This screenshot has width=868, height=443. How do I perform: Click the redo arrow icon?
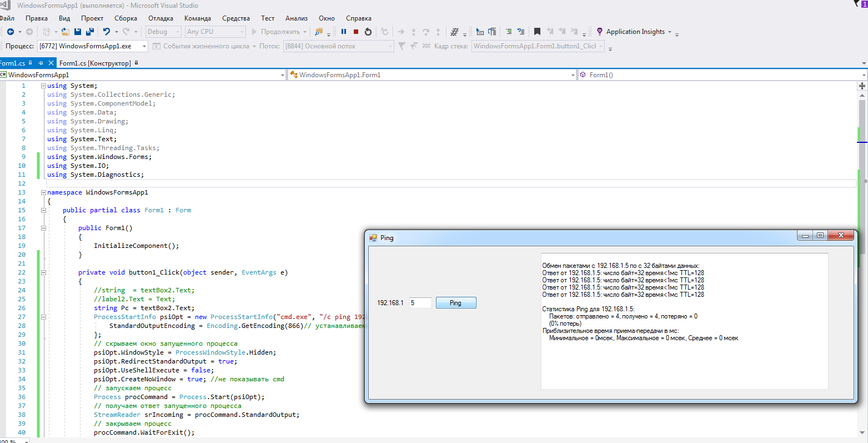point(126,32)
